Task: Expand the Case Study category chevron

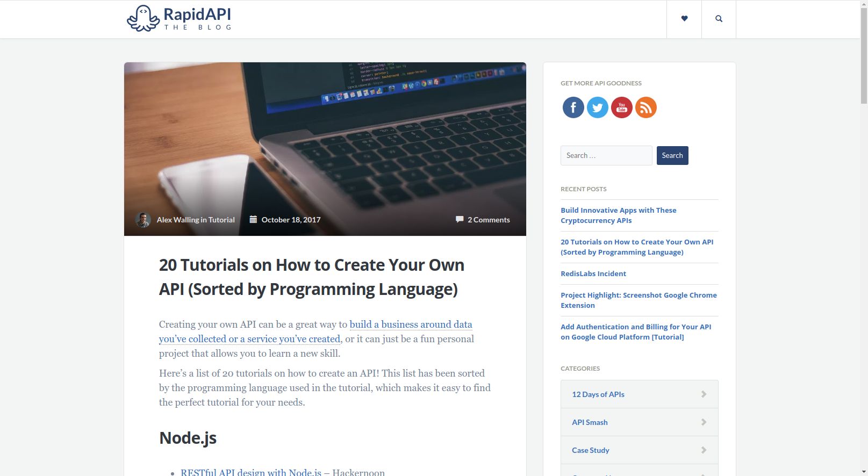Action: pos(704,450)
